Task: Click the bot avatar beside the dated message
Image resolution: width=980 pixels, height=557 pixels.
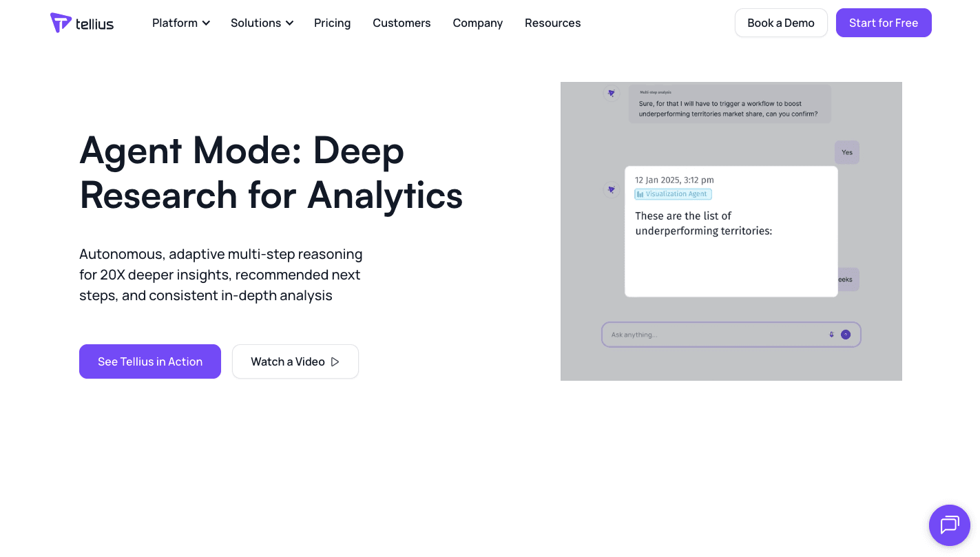Action: click(611, 190)
